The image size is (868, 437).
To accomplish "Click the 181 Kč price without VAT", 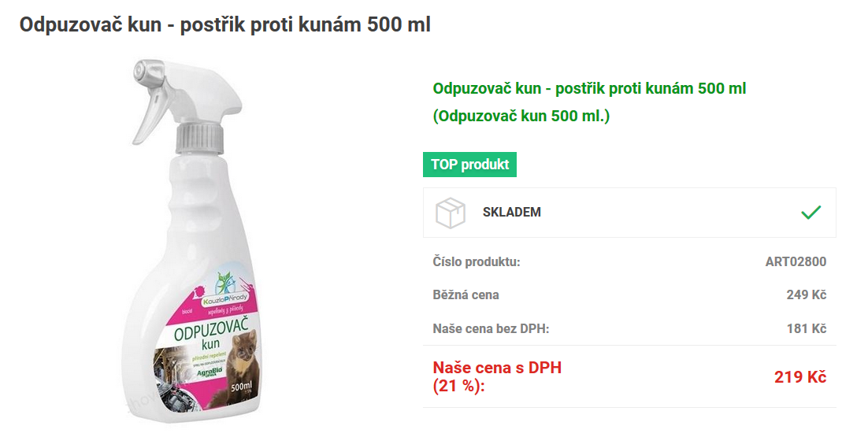I will (x=807, y=328).
